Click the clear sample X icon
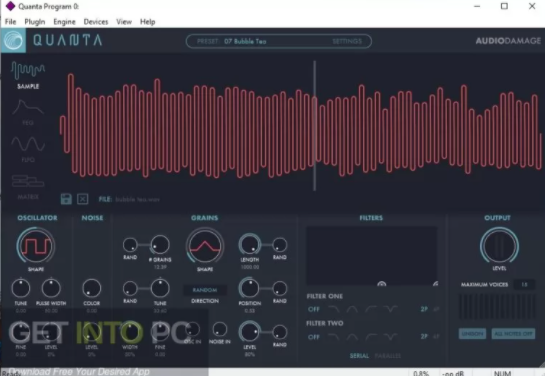 pyautogui.click(x=82, y=199)
